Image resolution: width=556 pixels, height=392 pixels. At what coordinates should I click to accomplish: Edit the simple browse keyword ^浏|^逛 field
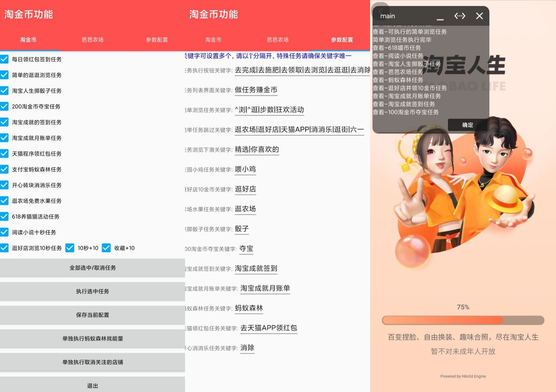coord(269,110)
